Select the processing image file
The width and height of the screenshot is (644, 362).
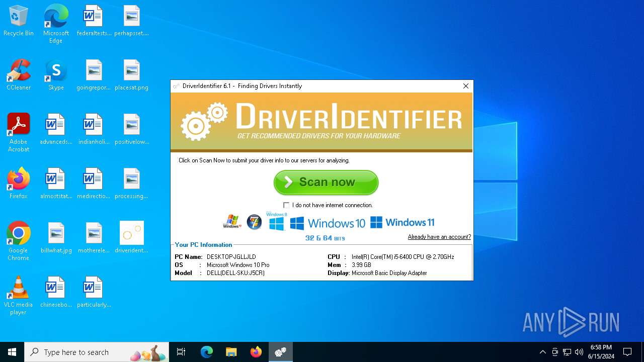pyautogui.click(x=131, y=184)
